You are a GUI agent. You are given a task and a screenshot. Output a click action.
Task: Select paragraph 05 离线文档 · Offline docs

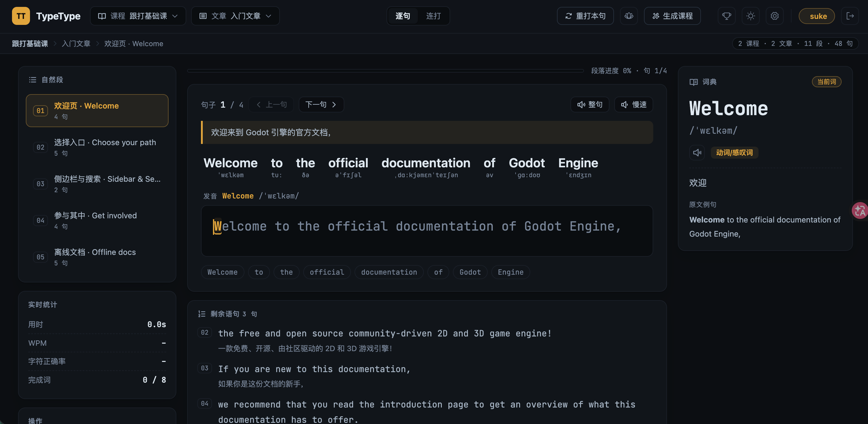click(97, 257)
